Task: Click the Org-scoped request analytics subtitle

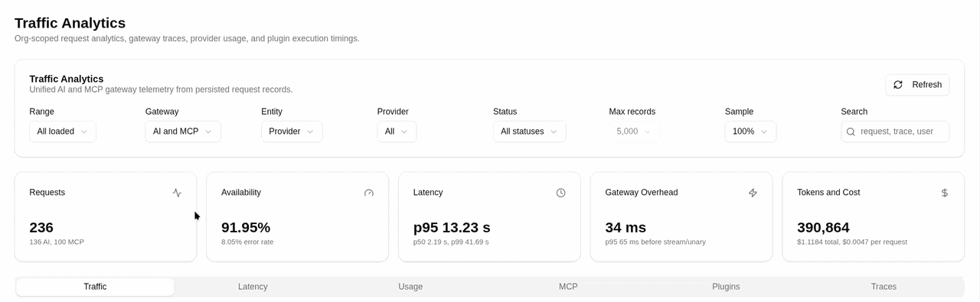Action: pos(187,38)
